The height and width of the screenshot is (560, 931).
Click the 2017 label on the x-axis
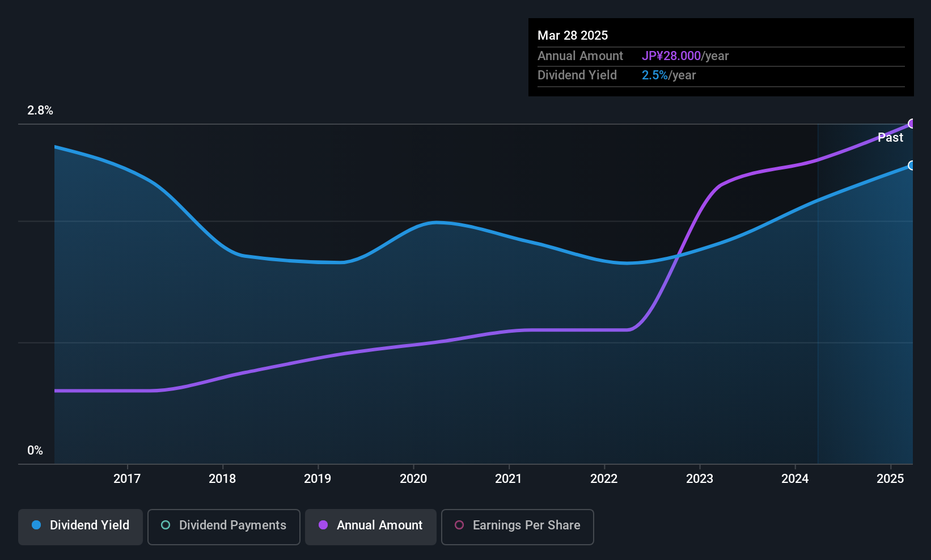(127, 479)
